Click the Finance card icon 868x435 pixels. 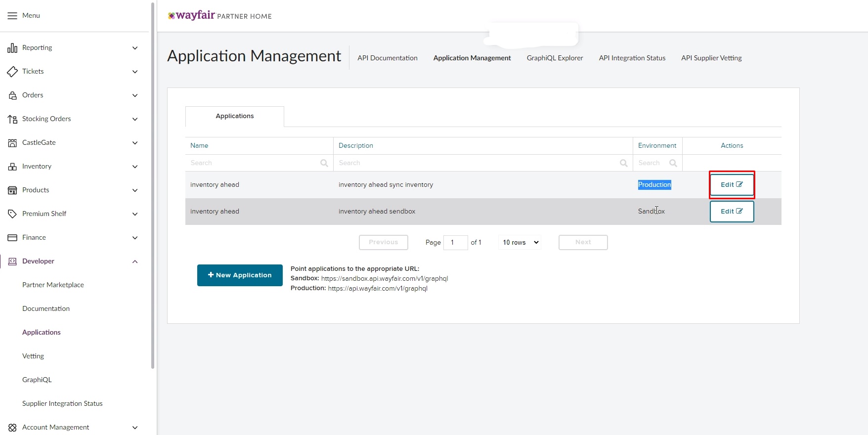click(12, 238)
